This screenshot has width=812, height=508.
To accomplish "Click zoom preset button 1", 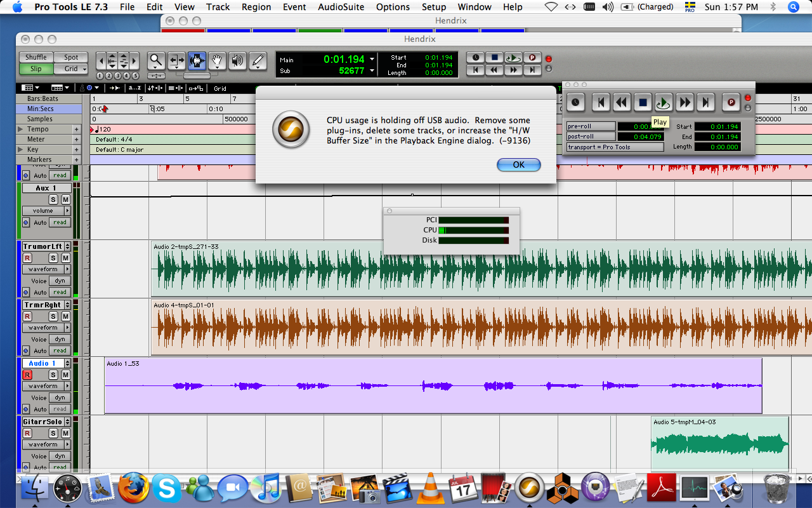I will tap(100, 76).
